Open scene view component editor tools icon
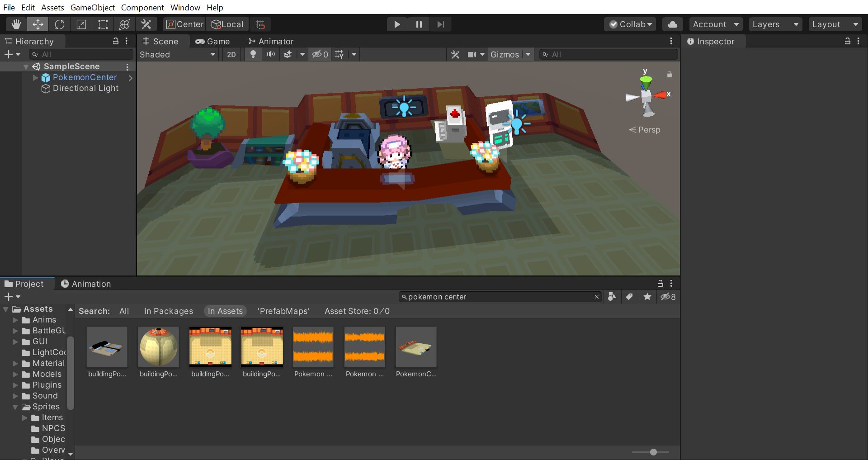Image resolution: width=868 pixels, height=460 pixels. [455, 55]
